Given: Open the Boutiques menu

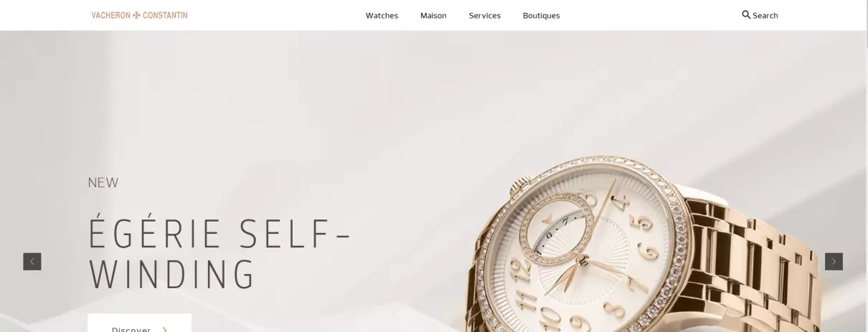Looking at the screenshot, I should (542, 15).
